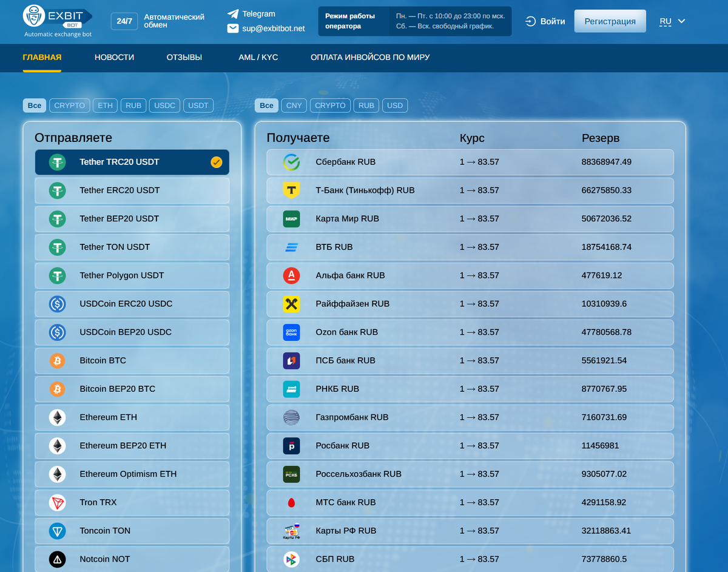Click the Bitcoin BTC orange icon
The image size is (728, 572).
pyautogui.click(x=58, y=360)
